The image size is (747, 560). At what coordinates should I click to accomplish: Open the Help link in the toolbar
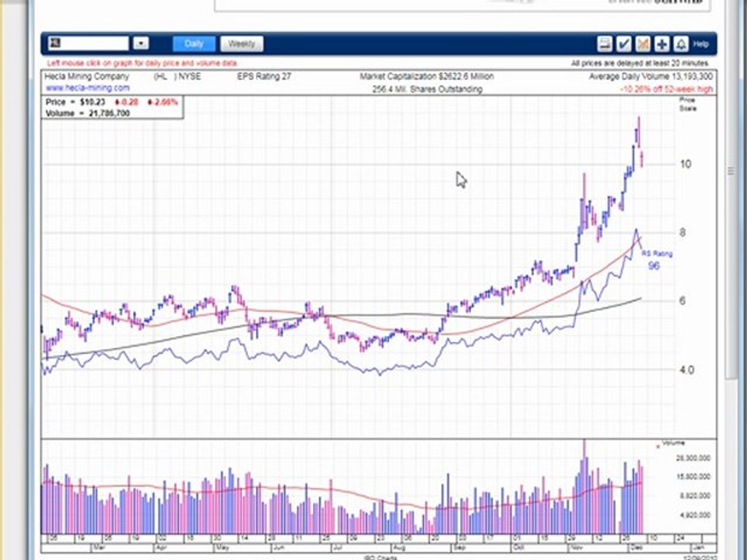(x=701, y=44)
